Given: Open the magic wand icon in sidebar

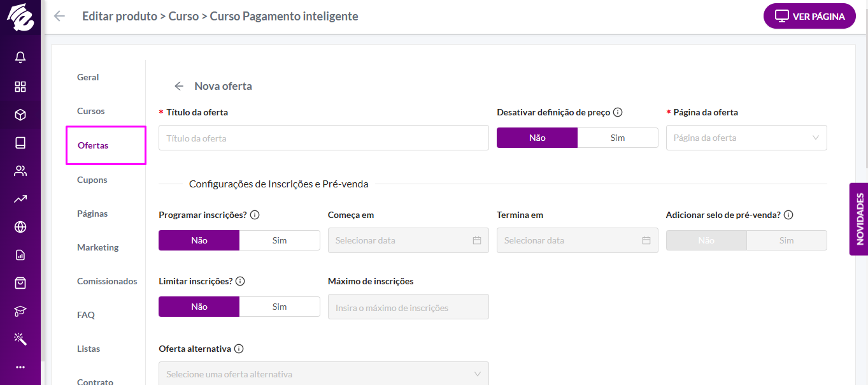Looking at the screenshot, I should pos(20,339).
